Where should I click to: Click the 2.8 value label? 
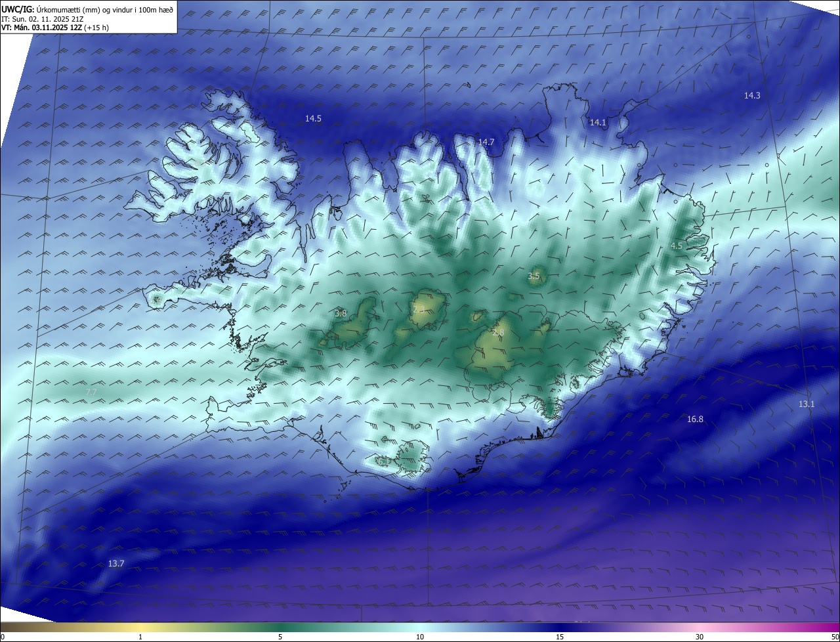(498, 333)
